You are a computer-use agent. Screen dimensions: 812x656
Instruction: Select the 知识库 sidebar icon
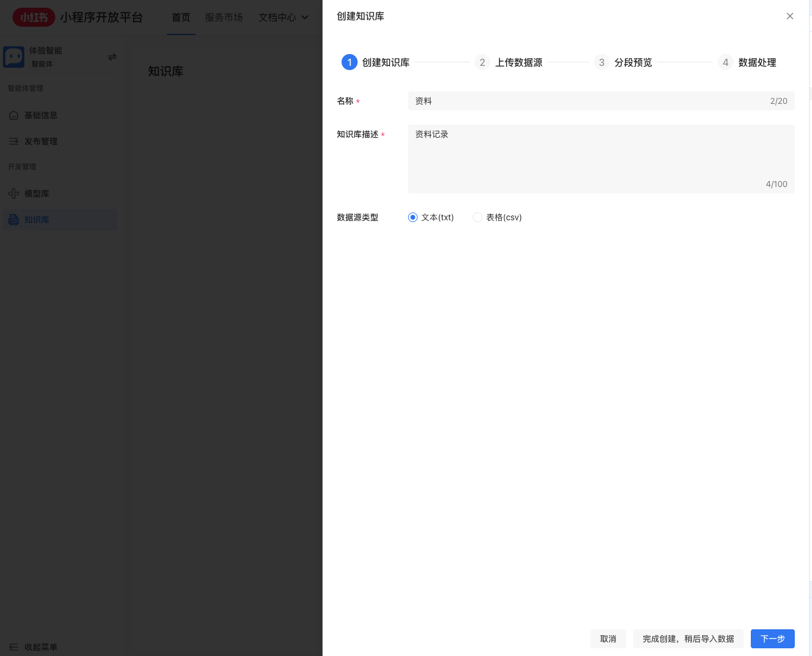(14, 220)
